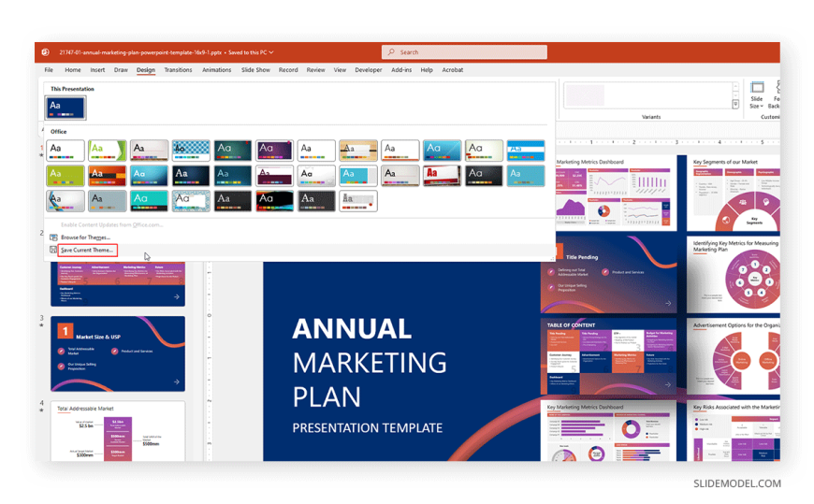
Task: Open the Slide Size dropdown
Action: pos(757,95)
